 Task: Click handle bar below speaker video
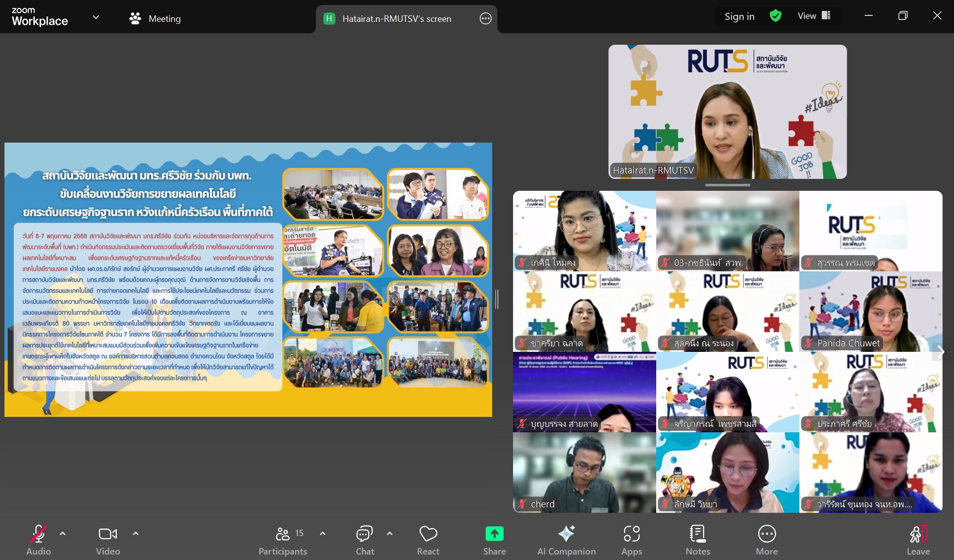[x=727, y=185]
